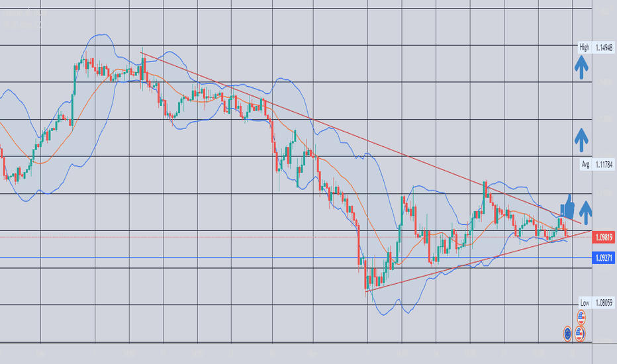Image resolution: width=617 pixels, height=364 pixels.
Task: Click the Low 1.08059 price label
Action: [x=596, y=302]
